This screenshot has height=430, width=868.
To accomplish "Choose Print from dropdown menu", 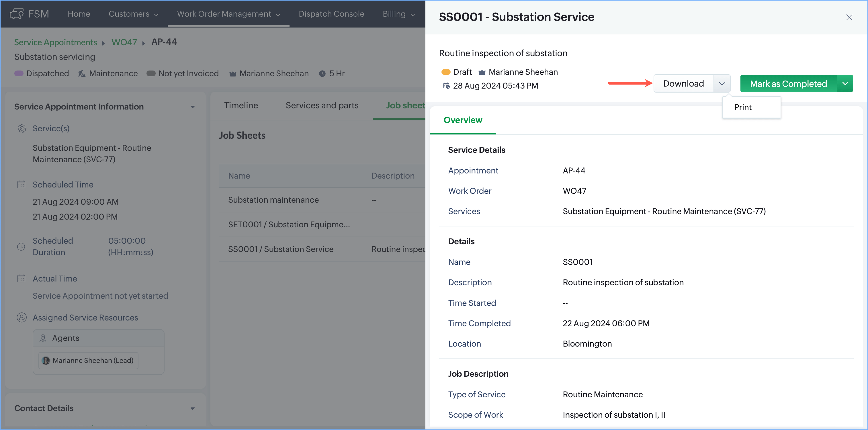I will coord(743,107).
